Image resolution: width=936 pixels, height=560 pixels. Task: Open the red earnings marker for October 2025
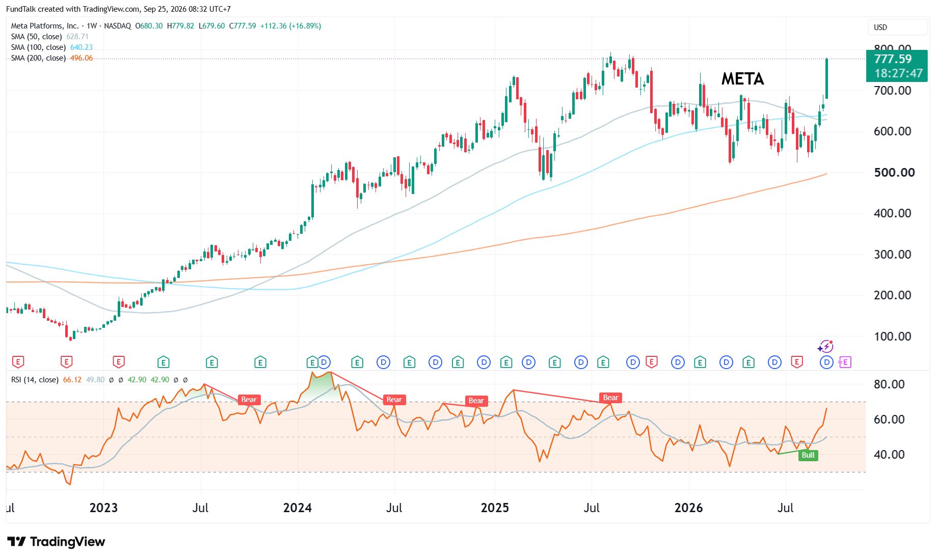click(651, 362)
